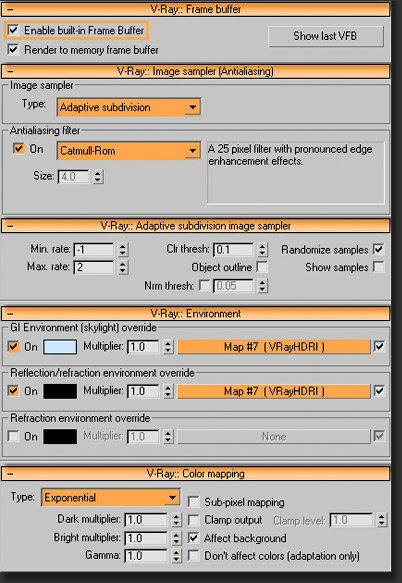Open the reflection/refraction override black color swatch
The width and height of the screenshot is (402, 583).
click(60, 392)
